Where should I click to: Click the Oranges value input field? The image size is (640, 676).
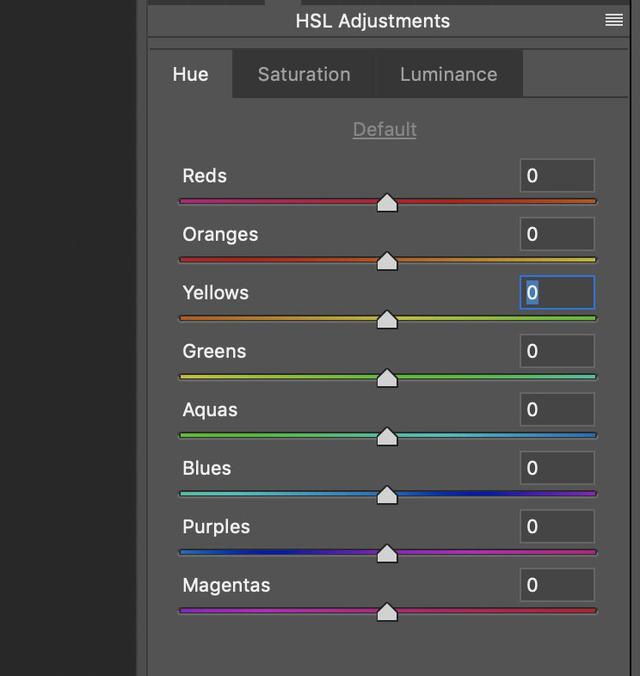[x=557, y=234]
